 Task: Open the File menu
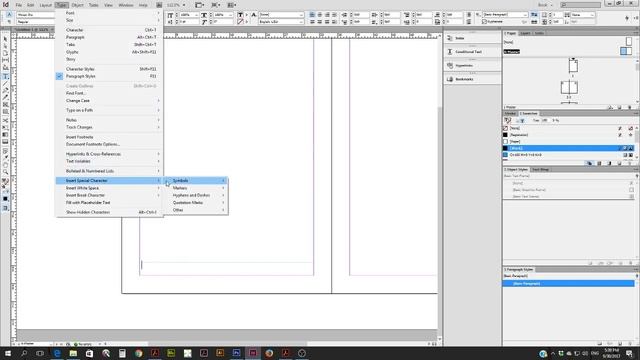click(19, 5)
